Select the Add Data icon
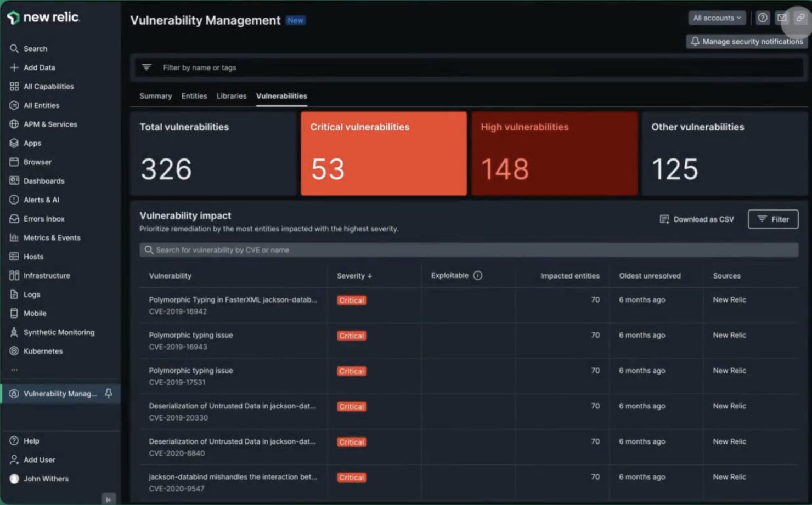Screen dimensions: 812x505 [x=14, y=67]
